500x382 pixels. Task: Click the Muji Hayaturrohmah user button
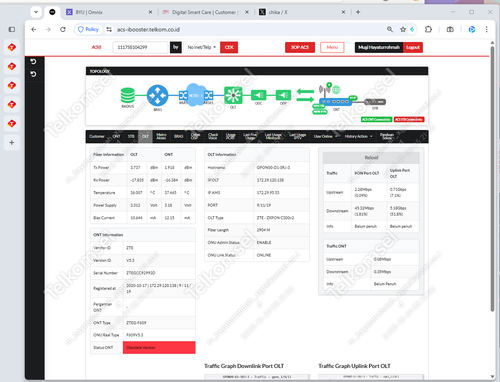379,47
